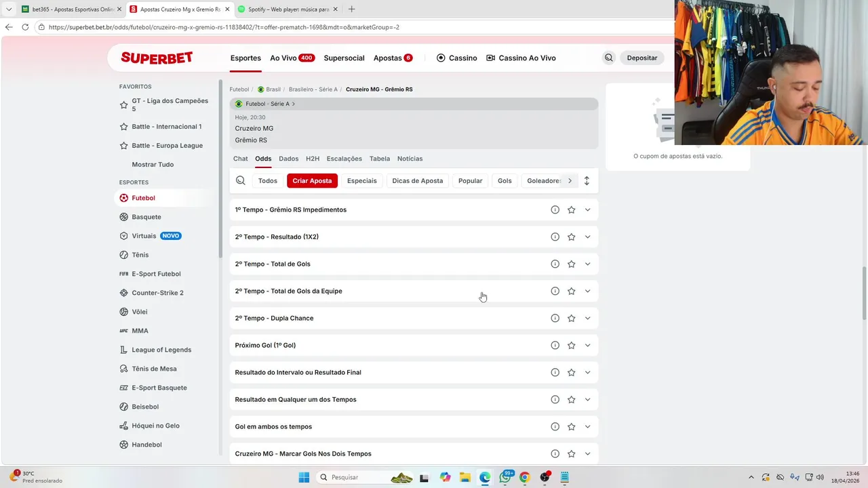Select the Popular filter
Screen dimensions: 868x488
470,180
